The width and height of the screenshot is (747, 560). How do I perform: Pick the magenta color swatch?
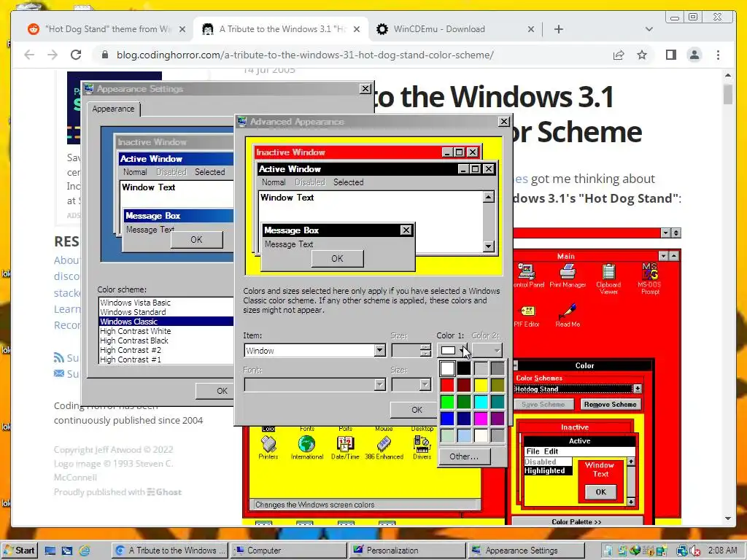481,419
